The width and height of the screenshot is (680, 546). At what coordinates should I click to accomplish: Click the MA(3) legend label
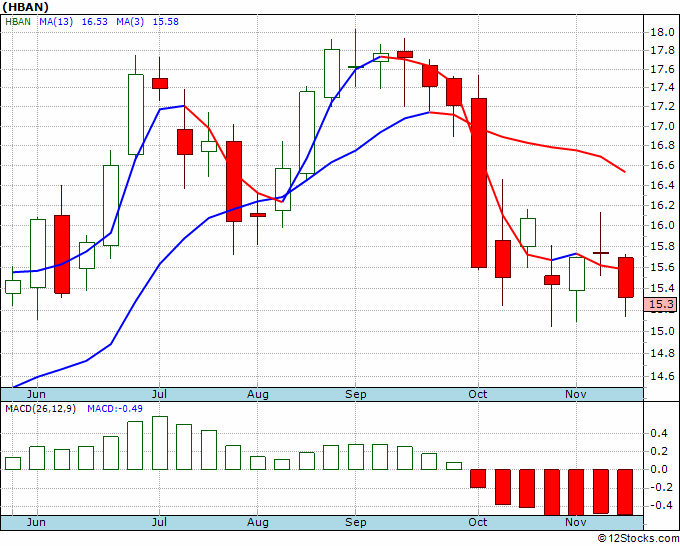130,22
